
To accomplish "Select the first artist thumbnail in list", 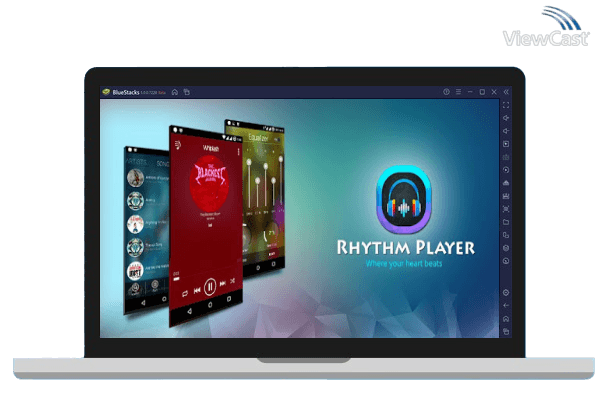I will point(136,178).
